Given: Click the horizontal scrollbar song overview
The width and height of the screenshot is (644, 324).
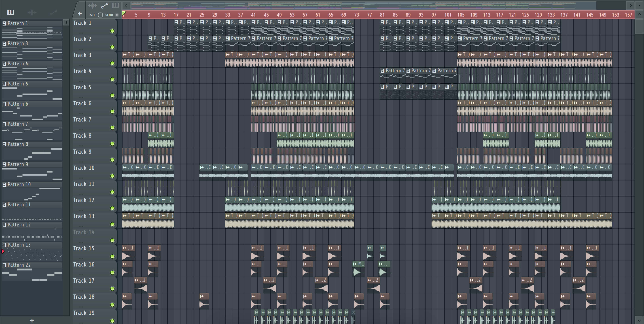Looking at the screenshot, I should tap(364, 5).
